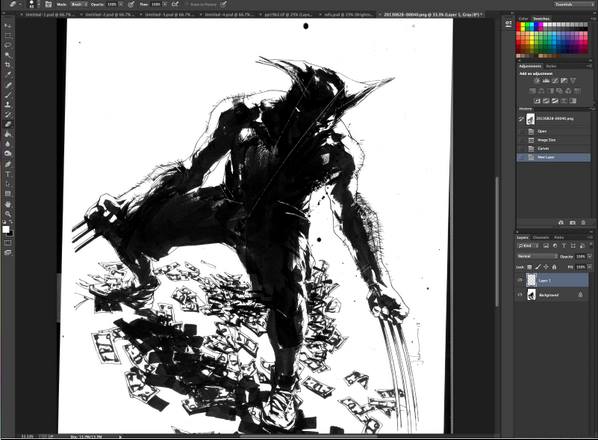
Task: Switch to the refs.psd document tab
Action: click(348, 14)
